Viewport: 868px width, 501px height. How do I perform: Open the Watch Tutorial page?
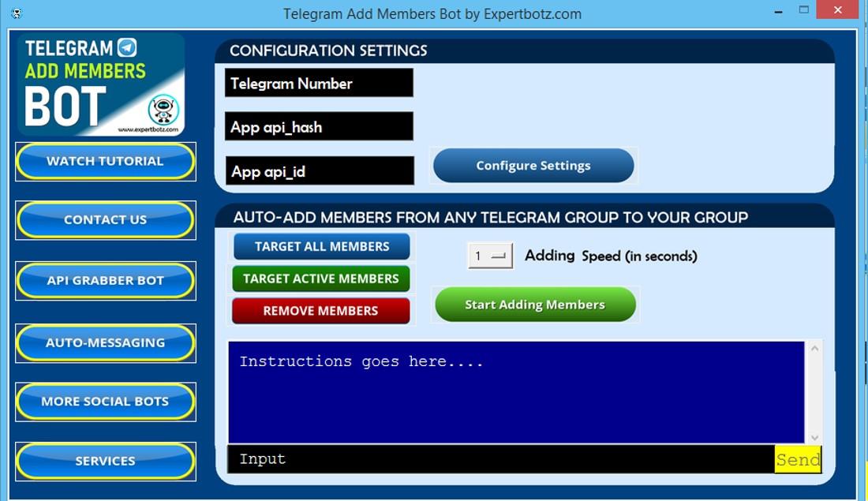tap(105, 161)
